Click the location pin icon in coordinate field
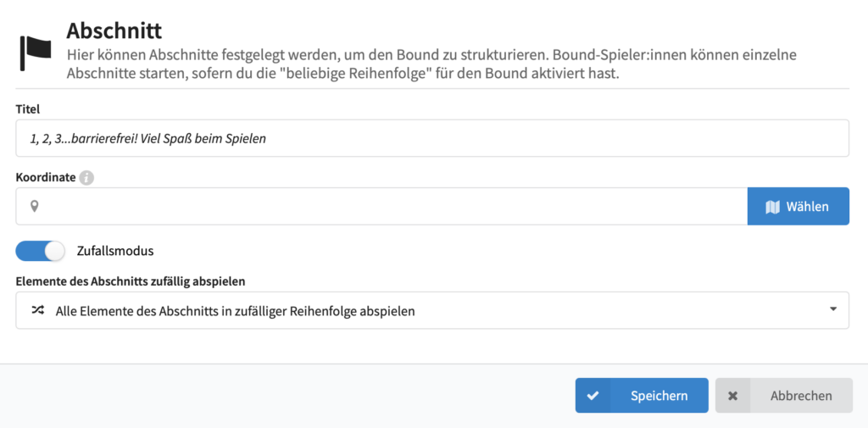The height and width of the screenshot is (428, 868). (x=35, y=206)
